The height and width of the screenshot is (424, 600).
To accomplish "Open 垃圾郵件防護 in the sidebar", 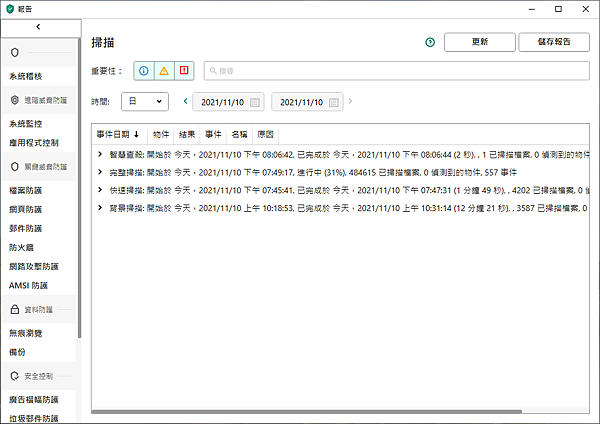I will click(x=34, y=418).
